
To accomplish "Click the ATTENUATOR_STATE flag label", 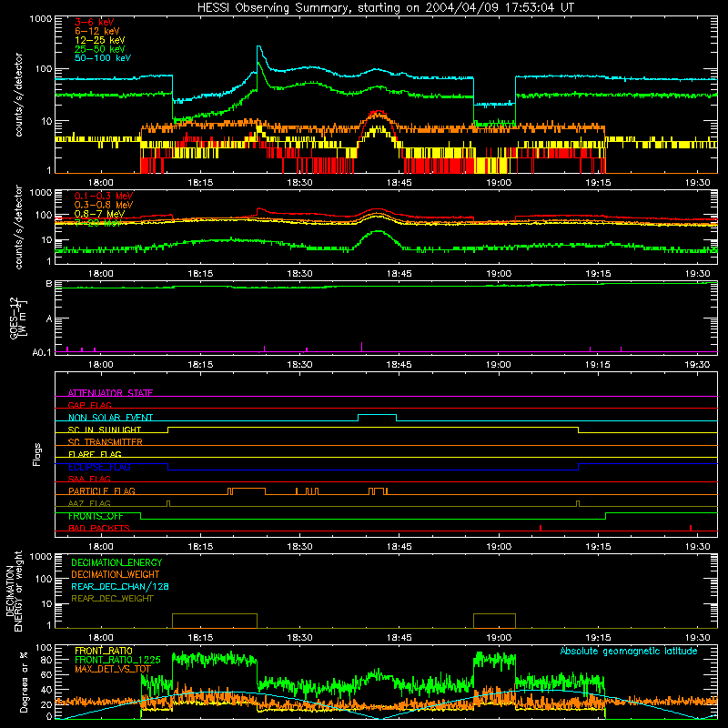I will pyautogui.click(x=110, y=393).
